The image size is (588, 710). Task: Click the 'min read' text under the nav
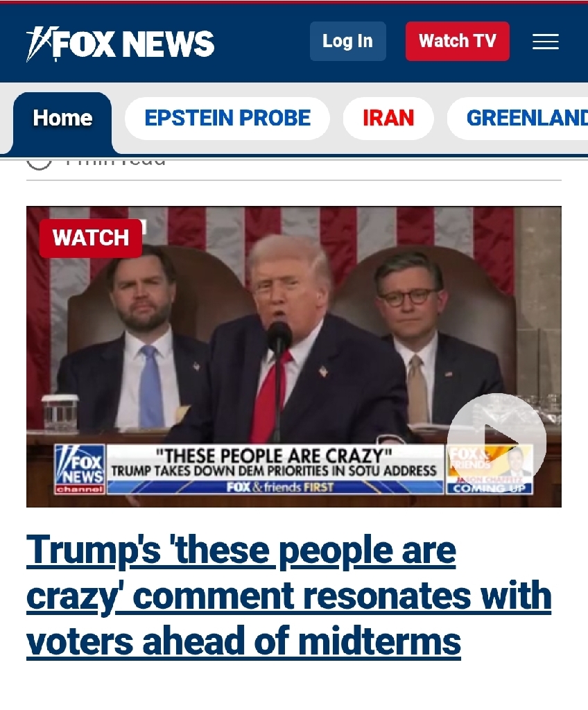click(x=116, y=162)
